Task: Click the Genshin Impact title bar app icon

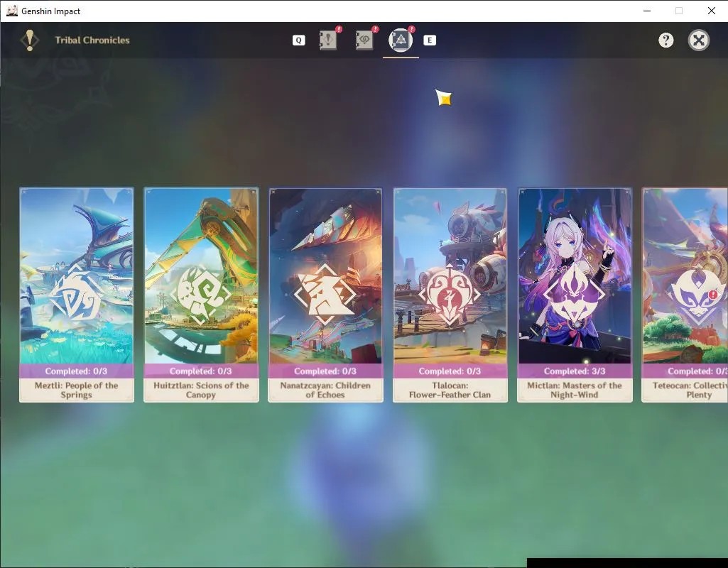Action: tap(11, 11)
